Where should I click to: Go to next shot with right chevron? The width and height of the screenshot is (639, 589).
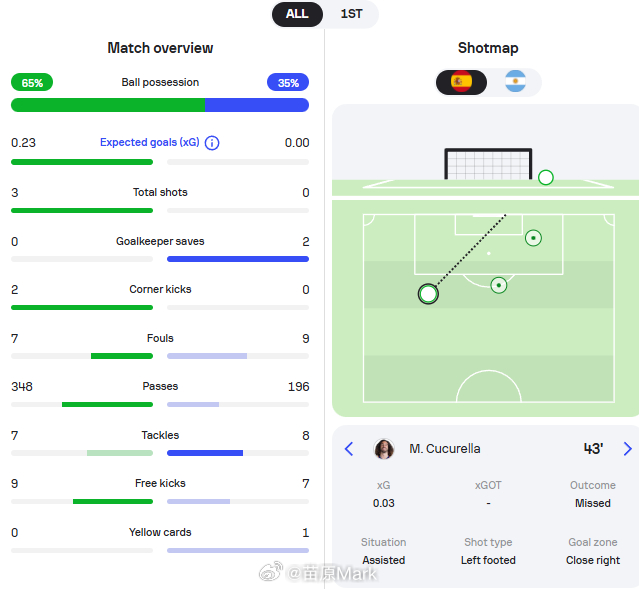(628, 449)
